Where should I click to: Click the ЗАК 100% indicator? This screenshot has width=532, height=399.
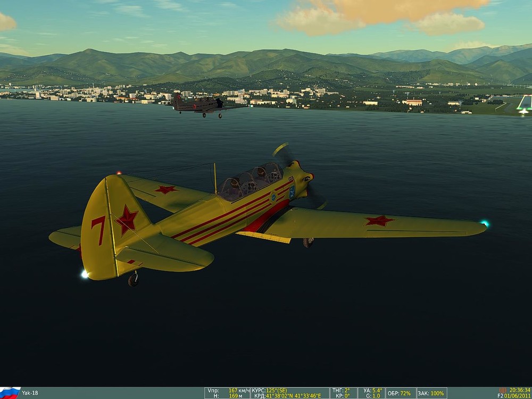(430, 393)
